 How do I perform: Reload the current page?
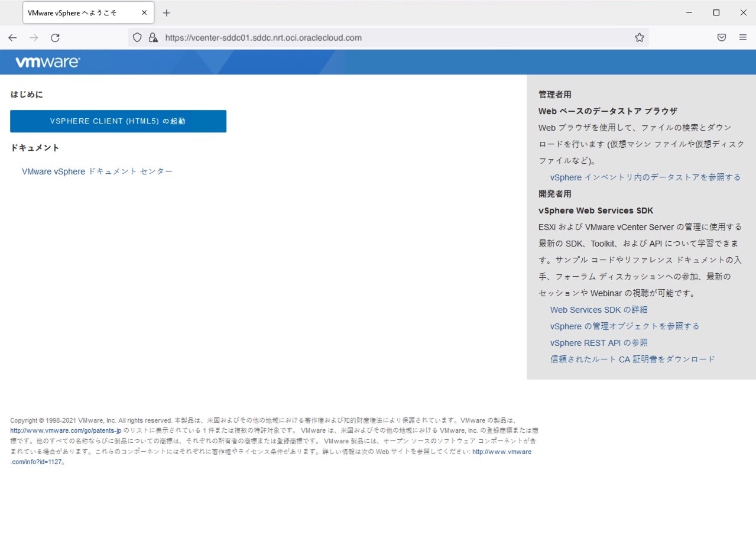pyautogui.click(x=55, y=37)
